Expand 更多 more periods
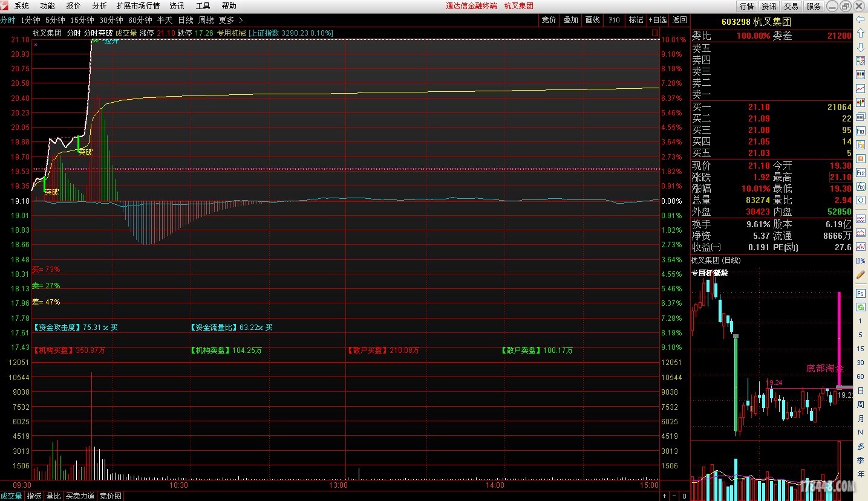This screenshot has height=501, width=868. point(230,20)
